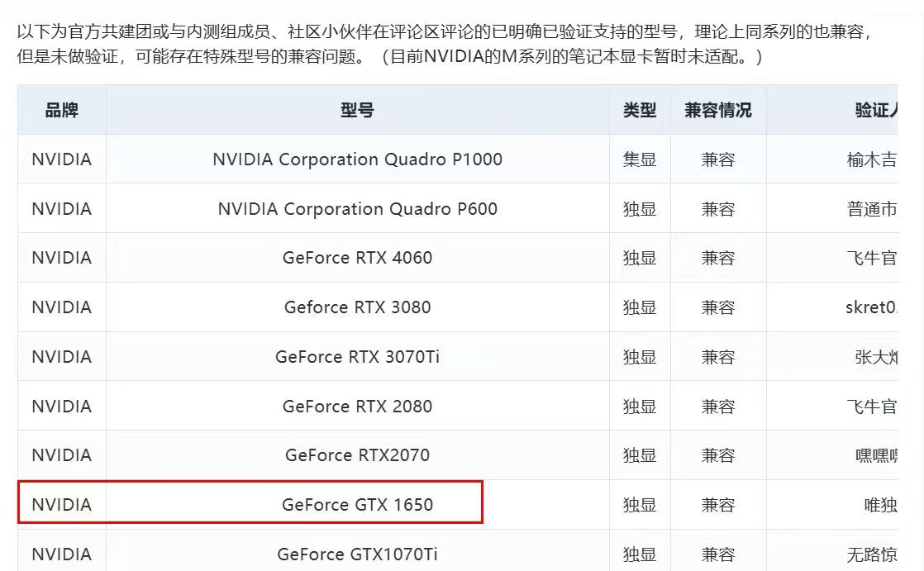Select the NVIDIA Corporation Quadro P600 model cell
Screen dimensions: 924x571
pyautogui.click(x=357, y=208)
